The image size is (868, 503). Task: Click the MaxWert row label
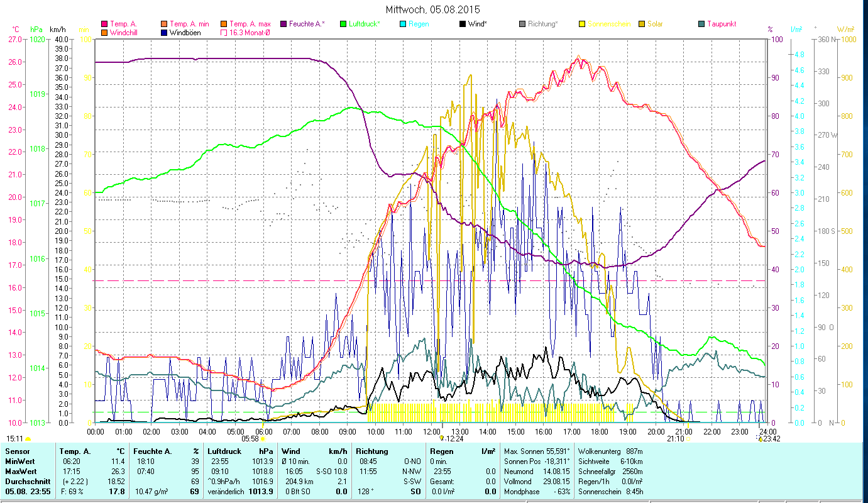(20, 472)
